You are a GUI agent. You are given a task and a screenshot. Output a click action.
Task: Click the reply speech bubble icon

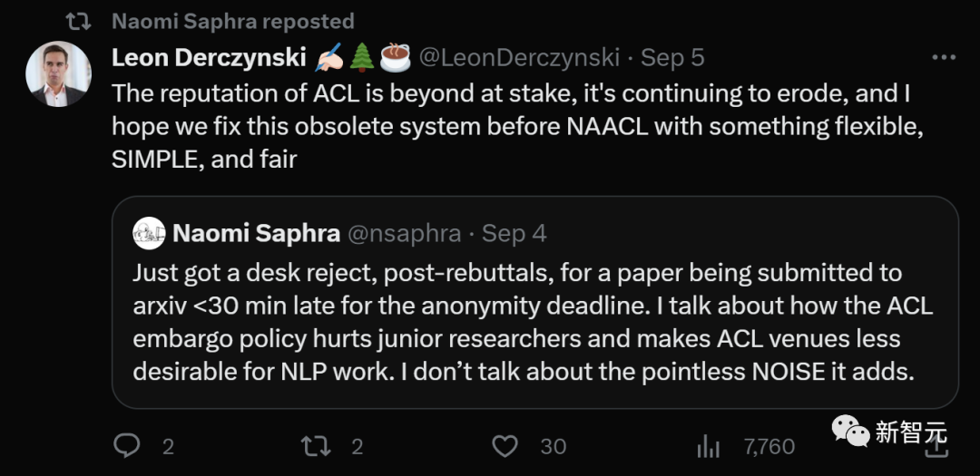click(126, 445)
